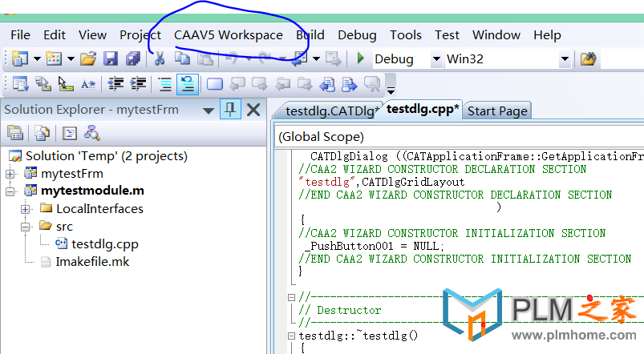
Task: Start debugging with the green play icon
Action: 361,58
